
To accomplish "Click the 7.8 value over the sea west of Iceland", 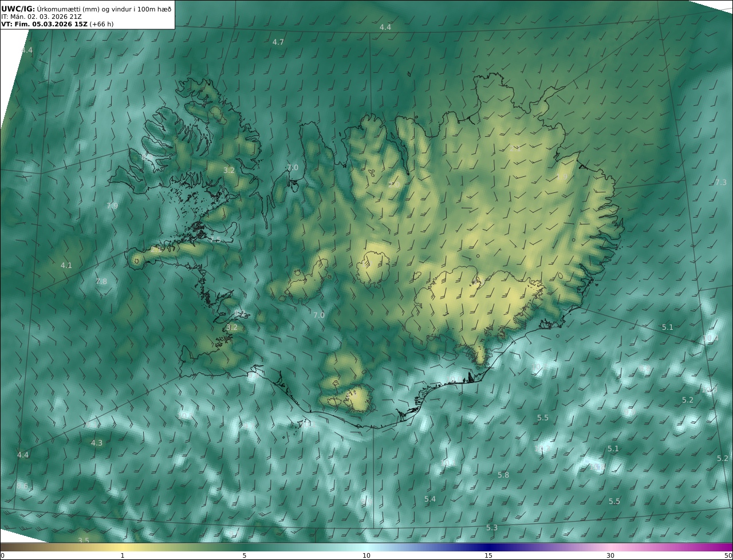I will coord(101,282).
